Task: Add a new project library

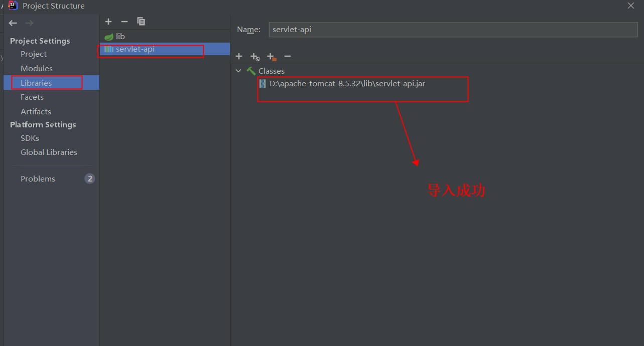Action: pos(108,22)
